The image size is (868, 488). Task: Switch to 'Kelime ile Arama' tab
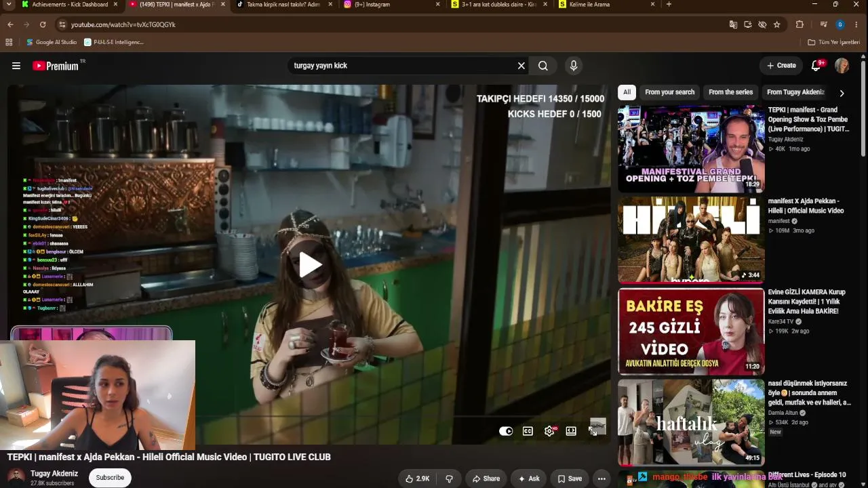coord(606,4)
